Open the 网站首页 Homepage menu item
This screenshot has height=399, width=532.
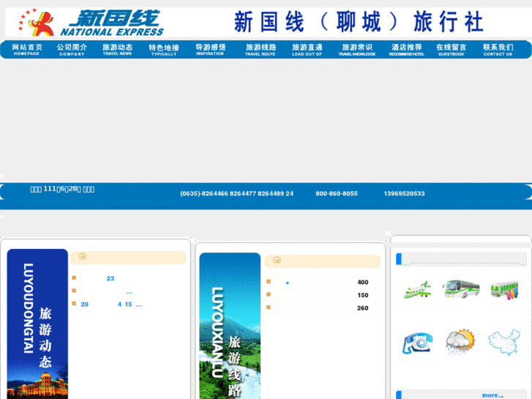pyautogui.click(x=27, y=50)
